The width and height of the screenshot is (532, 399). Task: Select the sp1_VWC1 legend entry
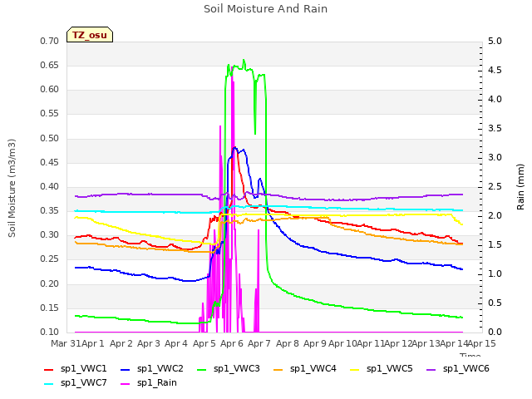click(x=76, y=369)
